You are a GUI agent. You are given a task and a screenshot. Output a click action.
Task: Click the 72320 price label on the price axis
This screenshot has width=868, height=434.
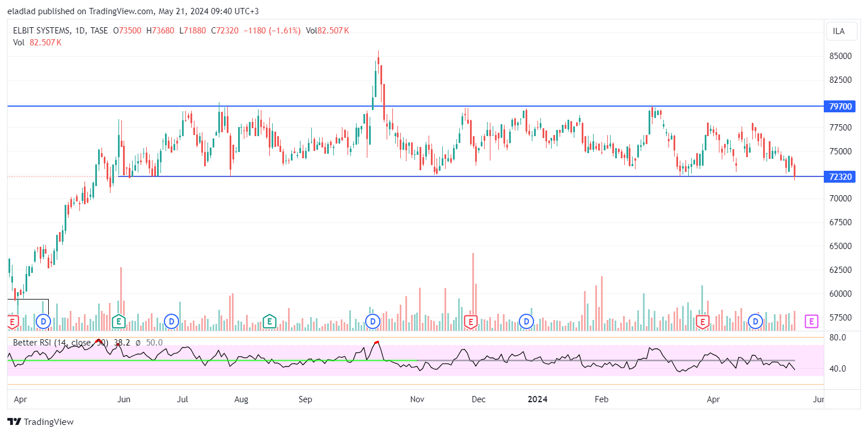tap(840, 176)
